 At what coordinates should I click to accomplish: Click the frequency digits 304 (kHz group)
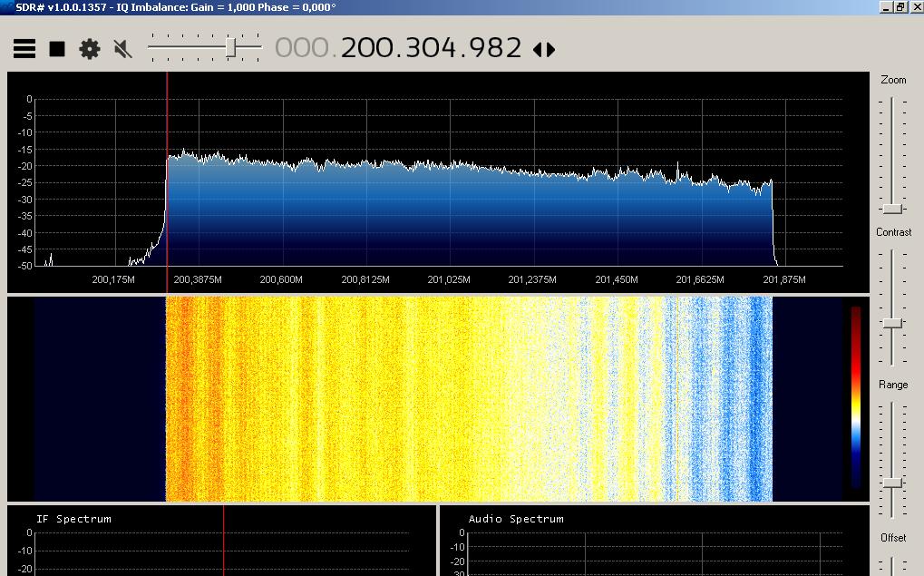click(x=431, y=48)
